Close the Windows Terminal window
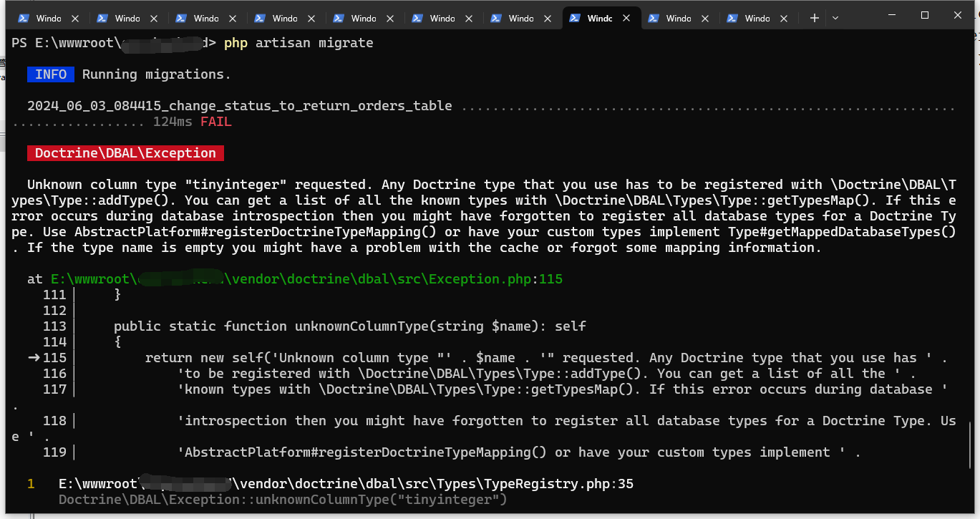 [958, 15]
